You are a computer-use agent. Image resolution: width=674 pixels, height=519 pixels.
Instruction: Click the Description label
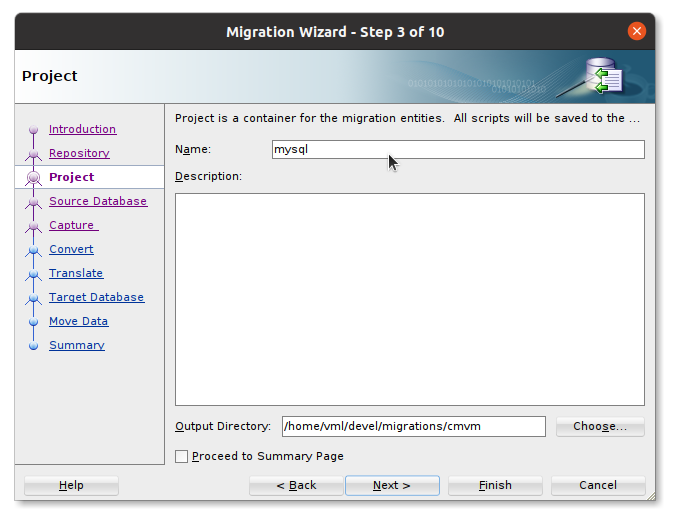pyautogui.click(x=208, y=176)
